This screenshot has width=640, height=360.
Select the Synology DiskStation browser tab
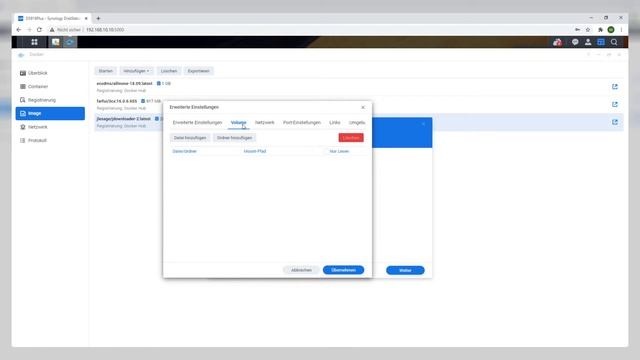coord(53,18)
